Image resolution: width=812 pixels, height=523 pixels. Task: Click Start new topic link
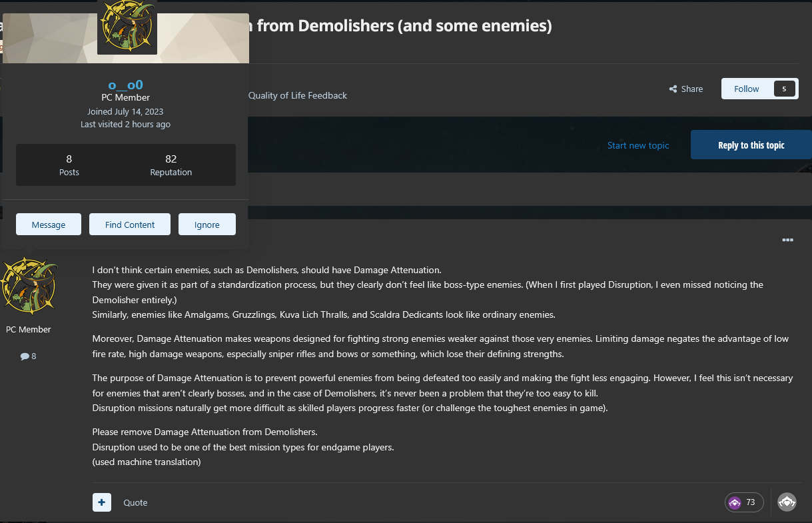(x=638, y=145)
